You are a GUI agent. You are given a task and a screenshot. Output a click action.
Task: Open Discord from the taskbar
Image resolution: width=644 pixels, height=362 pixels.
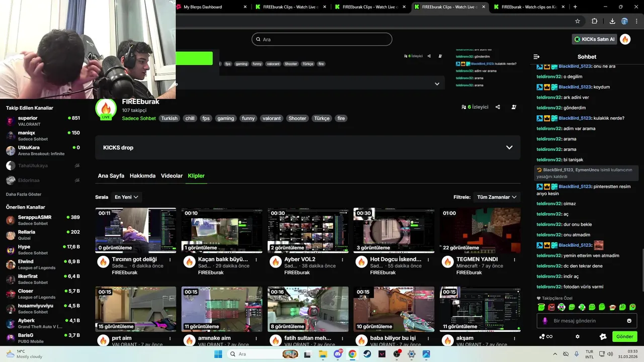pyautogui.click(x=338, y=354)
